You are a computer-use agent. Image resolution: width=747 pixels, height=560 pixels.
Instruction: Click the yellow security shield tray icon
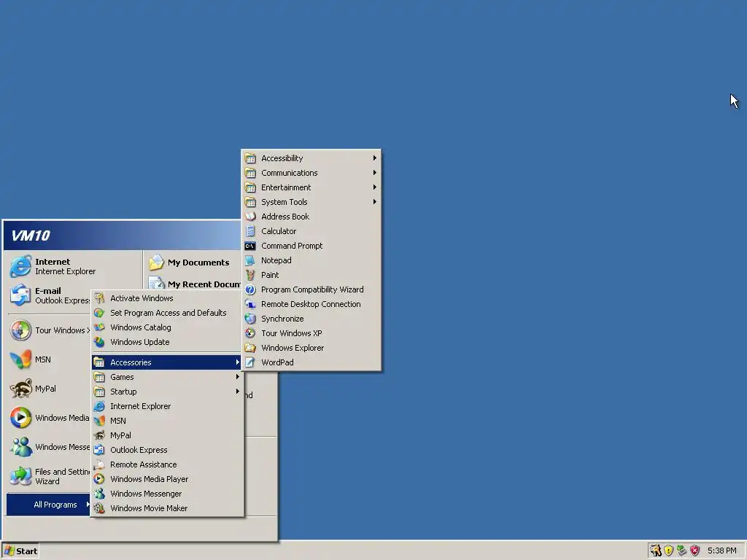(x=668, y=551)
